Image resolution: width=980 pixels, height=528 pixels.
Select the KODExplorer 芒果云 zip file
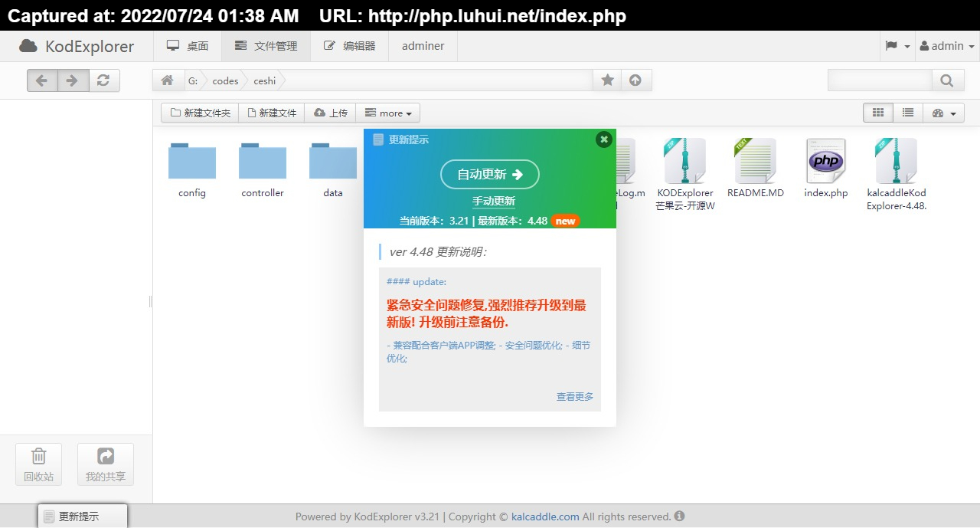(685, 175)
